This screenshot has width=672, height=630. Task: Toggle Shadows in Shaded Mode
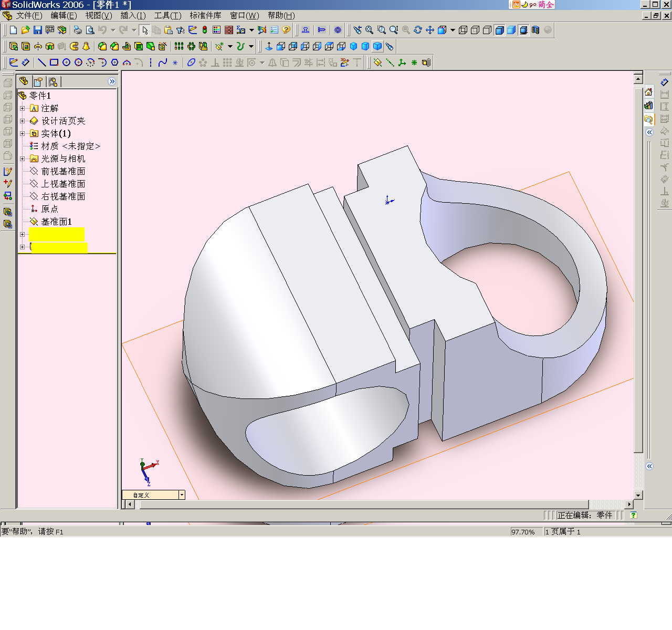pyautogui.click(x=523, y=30)
